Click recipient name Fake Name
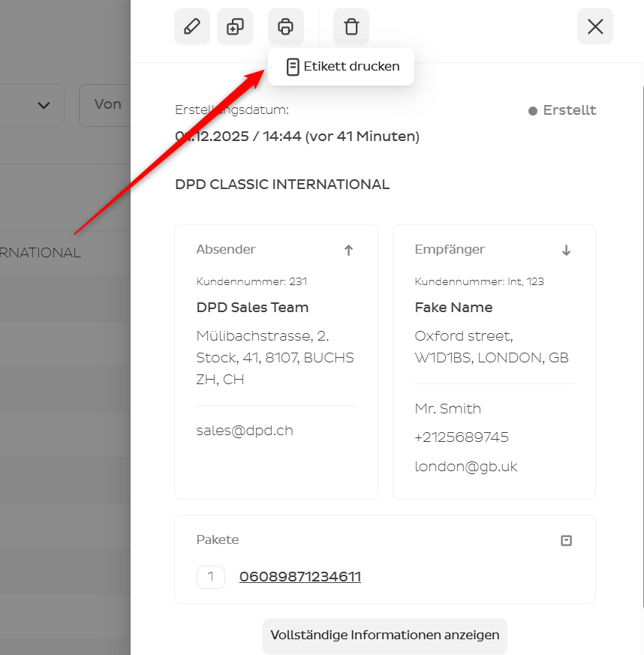 coord(453,308)
